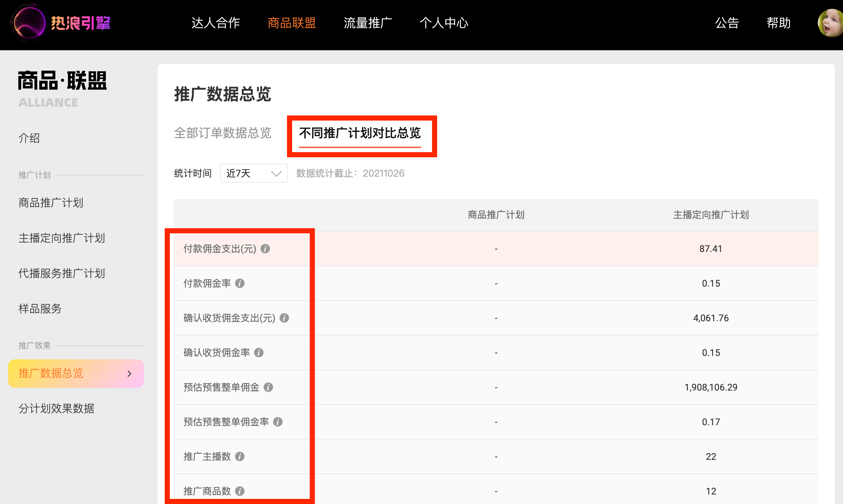Click the 帮助 help link

(778, 23)
